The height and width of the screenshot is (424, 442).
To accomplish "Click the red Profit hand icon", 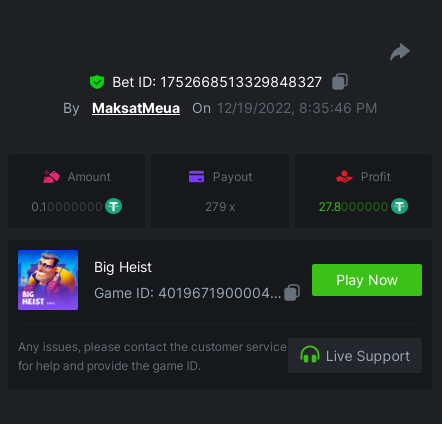I will point(344,176).
